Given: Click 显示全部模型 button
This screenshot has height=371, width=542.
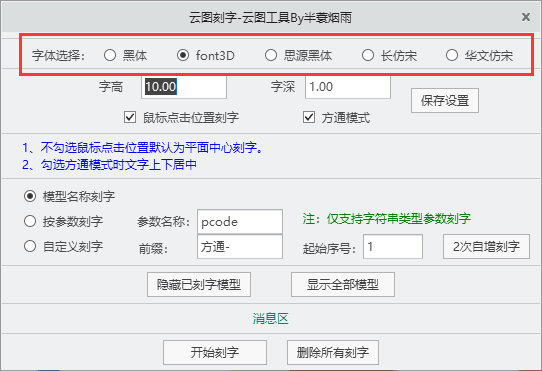Looking at the screenshot, I should (x=343, y=285).
